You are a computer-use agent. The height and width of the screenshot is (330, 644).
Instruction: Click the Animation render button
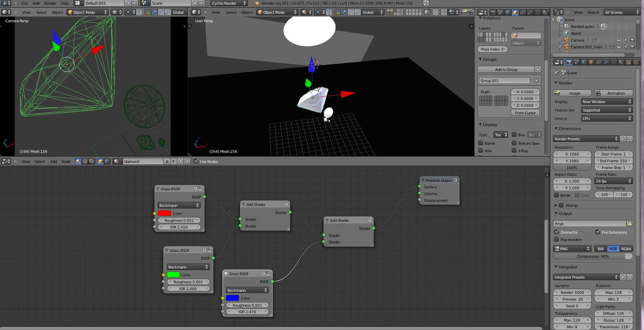pyautogui.click(x=613, y=93)
